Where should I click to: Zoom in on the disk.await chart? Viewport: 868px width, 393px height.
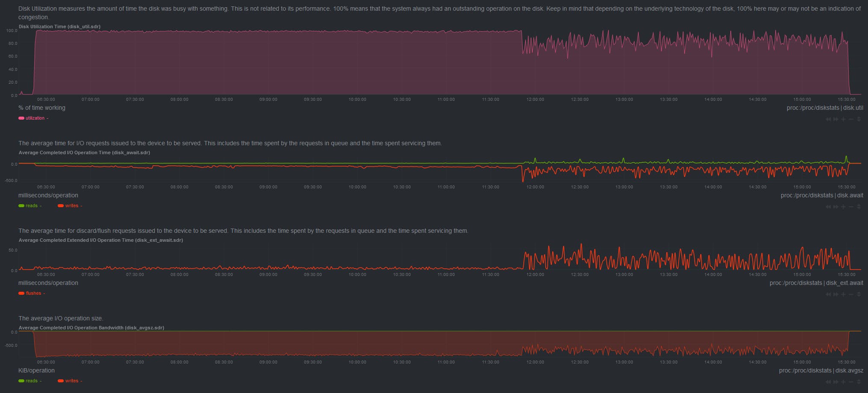[x=843, y=207]
